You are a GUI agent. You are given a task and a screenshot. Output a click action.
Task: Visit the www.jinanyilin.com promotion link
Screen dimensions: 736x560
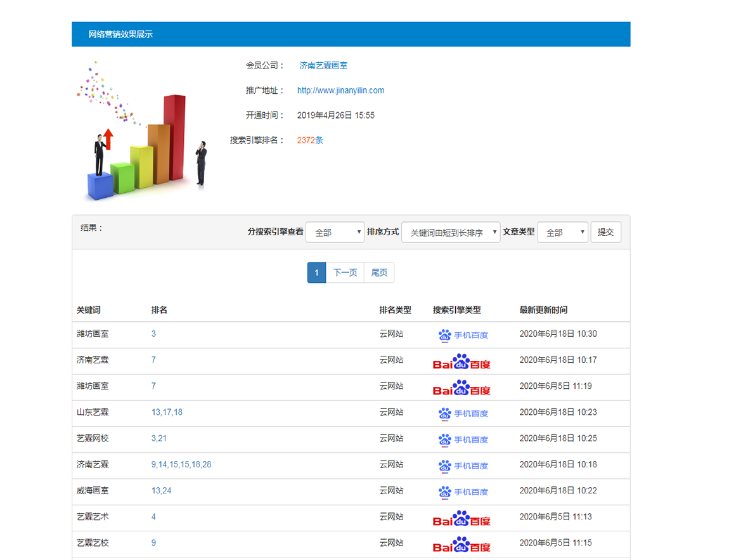tap(340, 90)
